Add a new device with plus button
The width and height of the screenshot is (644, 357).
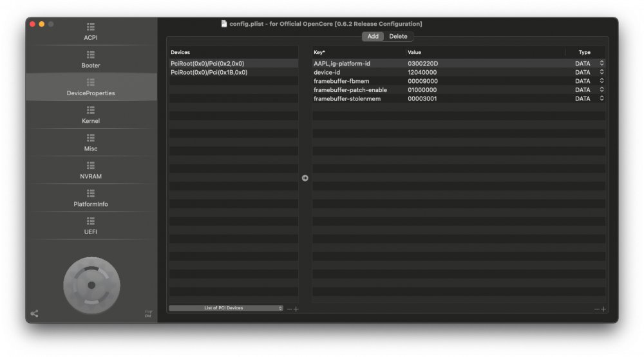pyautogui.click(x=296, y=309)
